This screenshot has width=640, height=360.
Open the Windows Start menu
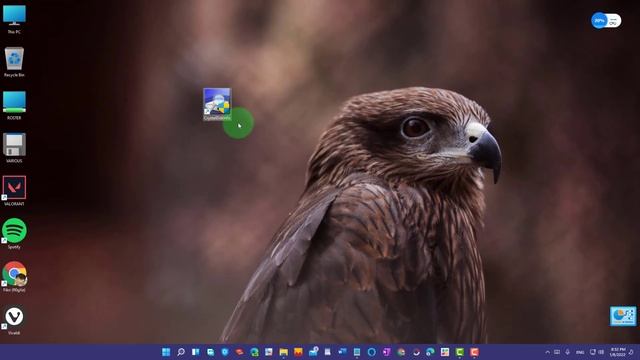[166, 352]
